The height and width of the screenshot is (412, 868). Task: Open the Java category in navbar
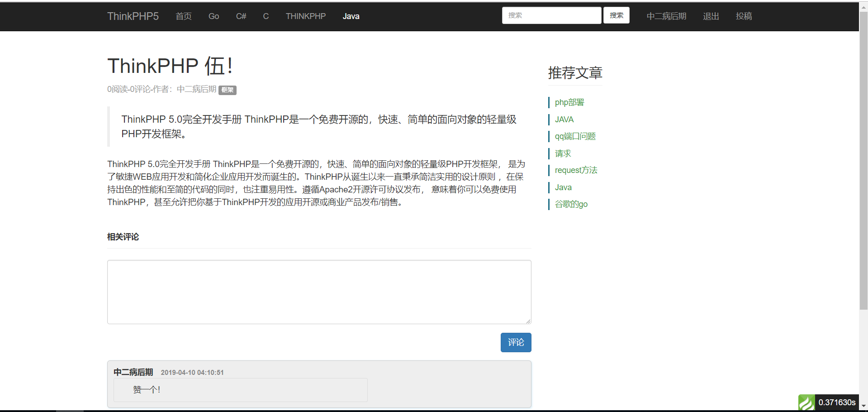[351, 16]
